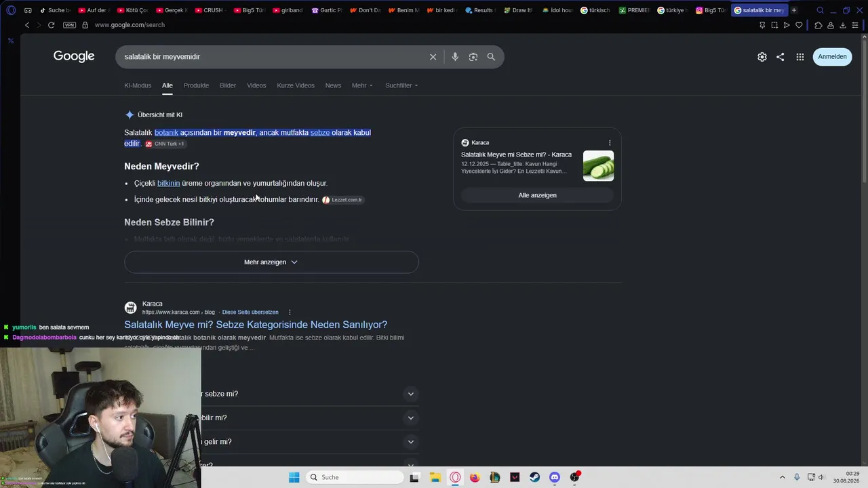This screenshot has width=868, height=488.
Task: Show hidden system tray icons
Action: (x=782, y=477)
